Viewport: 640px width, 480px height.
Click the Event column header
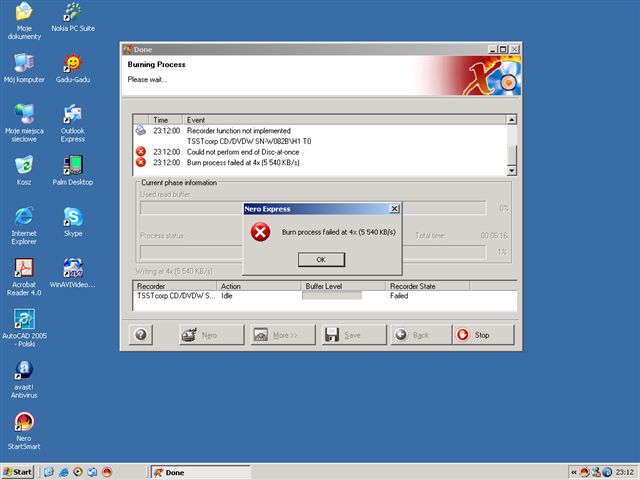coord(344,120)
